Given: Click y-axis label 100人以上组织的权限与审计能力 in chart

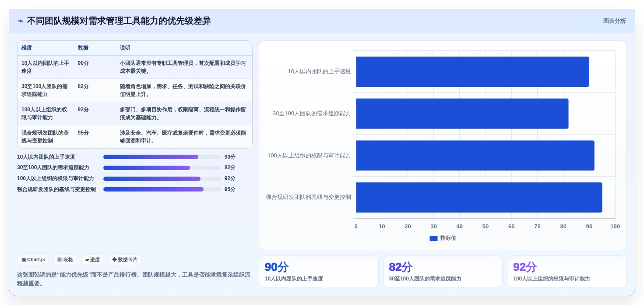Looking at the screenshot, I should (x=309, y=156).
